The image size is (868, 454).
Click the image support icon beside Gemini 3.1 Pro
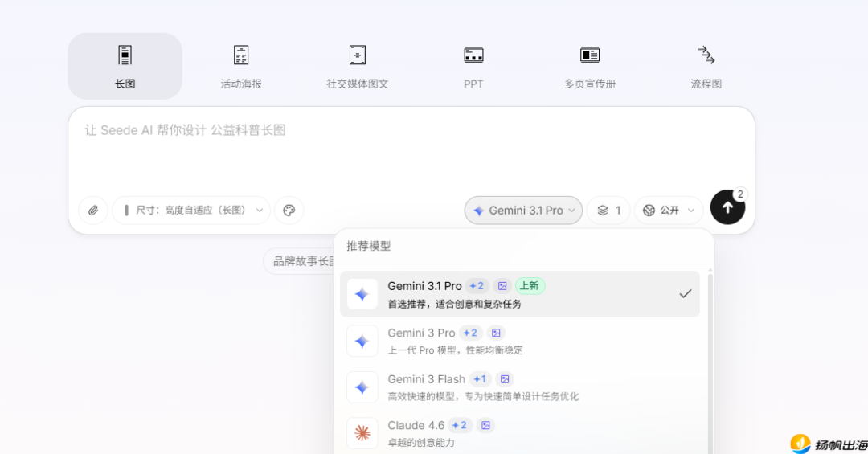(x=502, y=286)
